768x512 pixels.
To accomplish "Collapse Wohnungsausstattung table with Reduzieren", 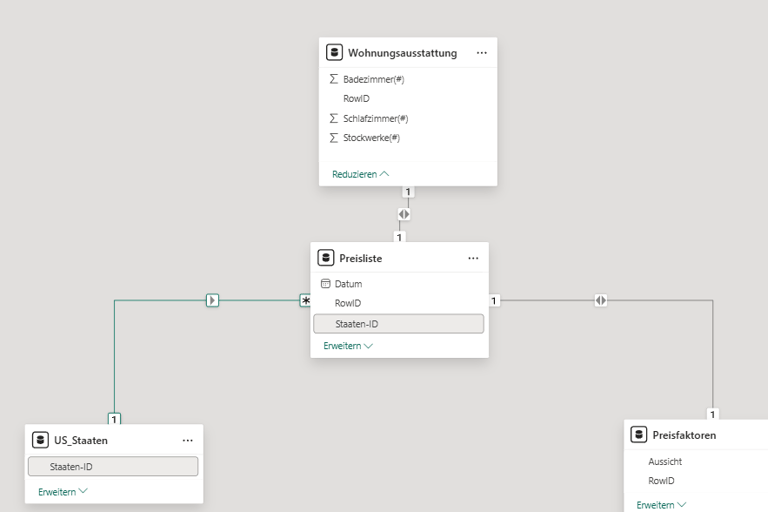I will (360, 174).
